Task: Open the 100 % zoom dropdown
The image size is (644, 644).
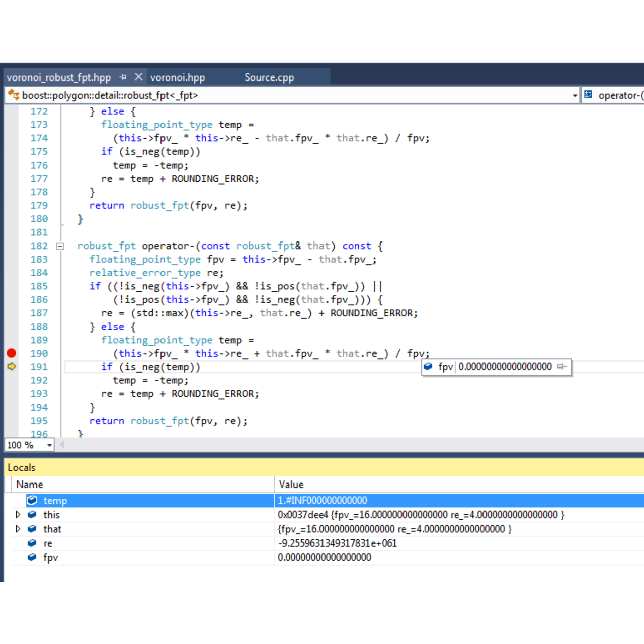Action: click(49, 445)
